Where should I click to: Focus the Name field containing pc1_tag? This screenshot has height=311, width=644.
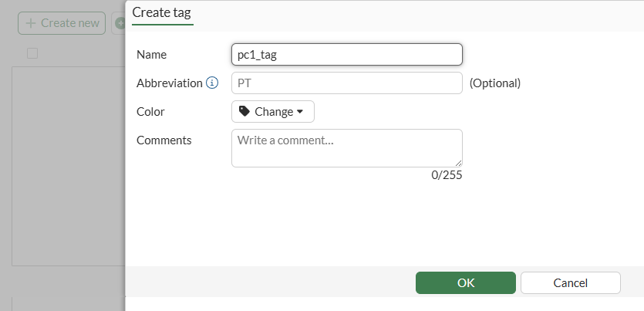346,54
